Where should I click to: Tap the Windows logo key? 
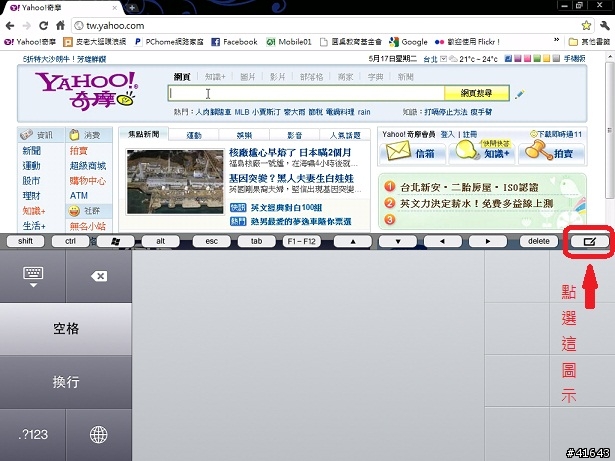(115, 241)
